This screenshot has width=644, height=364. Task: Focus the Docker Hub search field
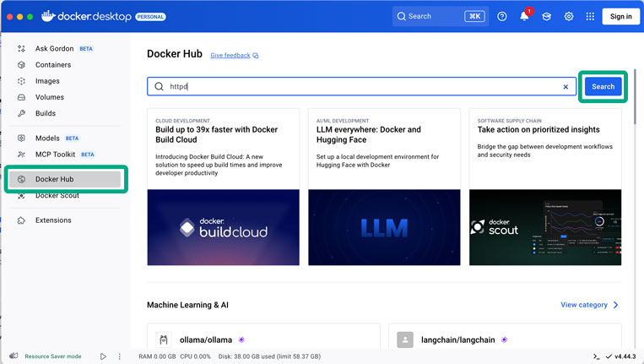361,87
